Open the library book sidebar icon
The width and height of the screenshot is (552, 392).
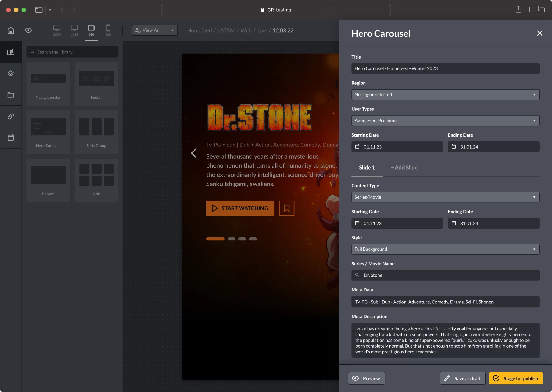coord(11,52)
